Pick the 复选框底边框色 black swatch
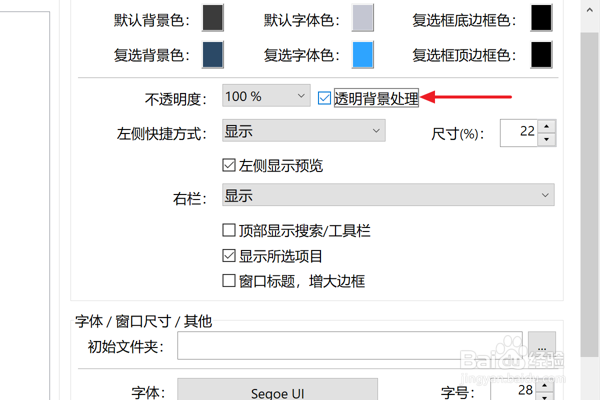Viewport: 600px width, 400px height. [541, 18]
